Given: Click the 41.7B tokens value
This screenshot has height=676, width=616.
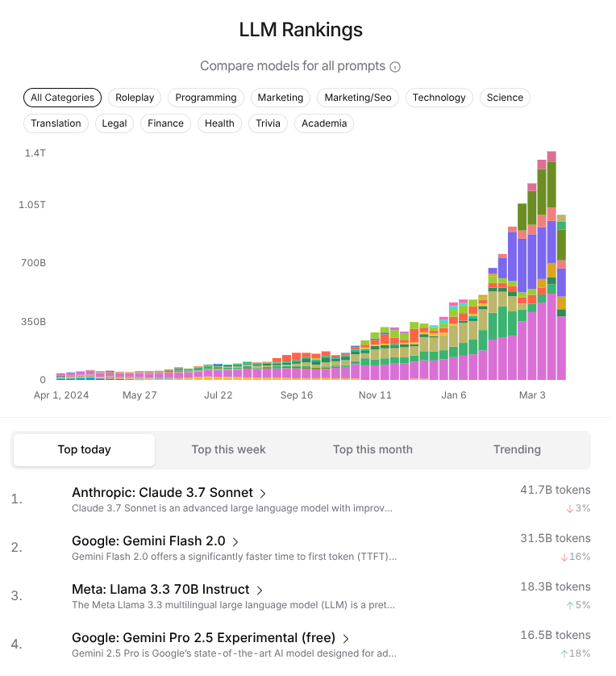Looking at the screenshot, I should click(556, 490).
